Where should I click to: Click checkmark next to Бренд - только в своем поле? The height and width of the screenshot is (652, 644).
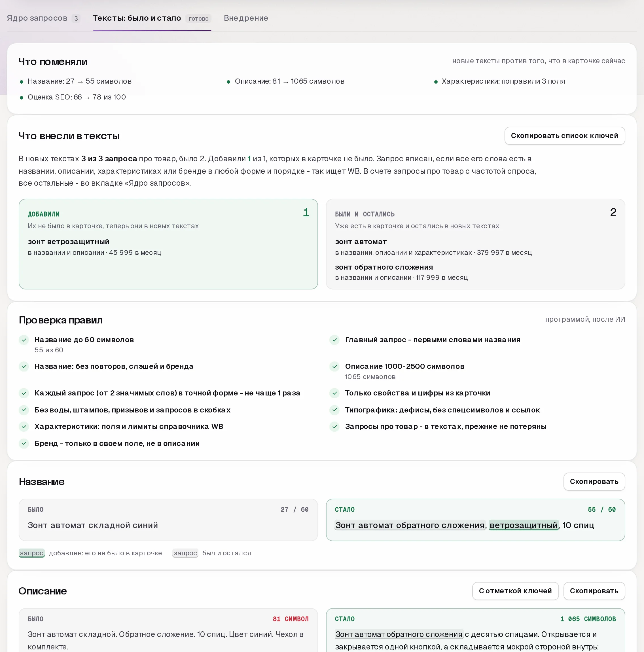pos(24,443)
